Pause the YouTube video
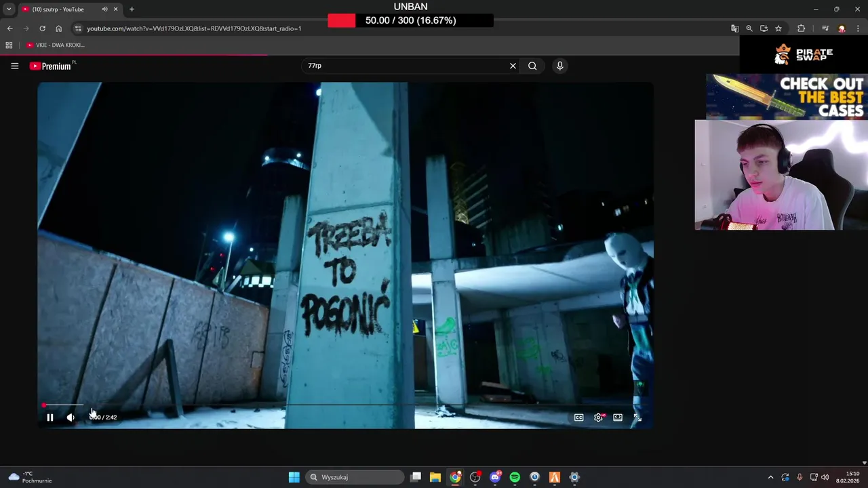Image resolution: width=868 pixels, height=488 pixels. [x=50, y=418]
